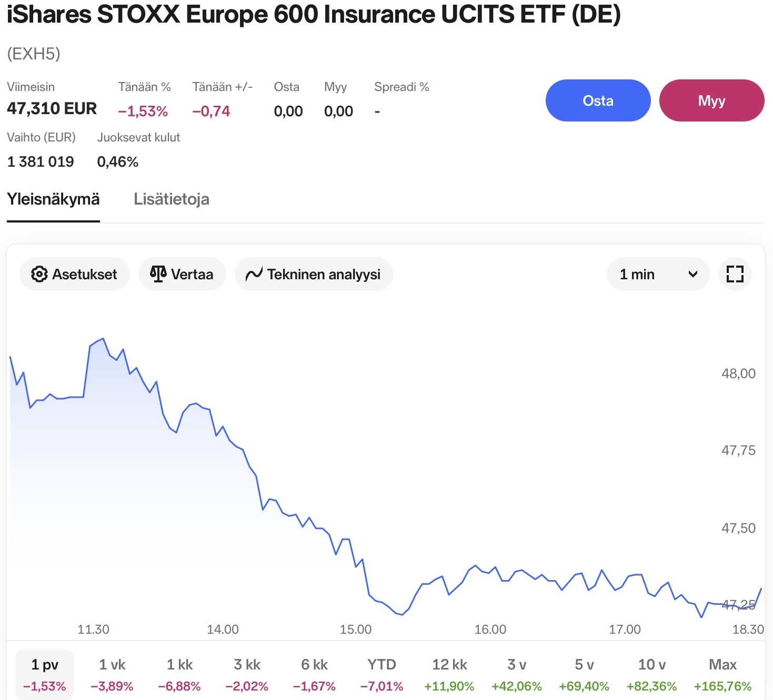Screen dimensions: 773x700
Task: Show the 3 kk period chart
Action: coord(247,675)
